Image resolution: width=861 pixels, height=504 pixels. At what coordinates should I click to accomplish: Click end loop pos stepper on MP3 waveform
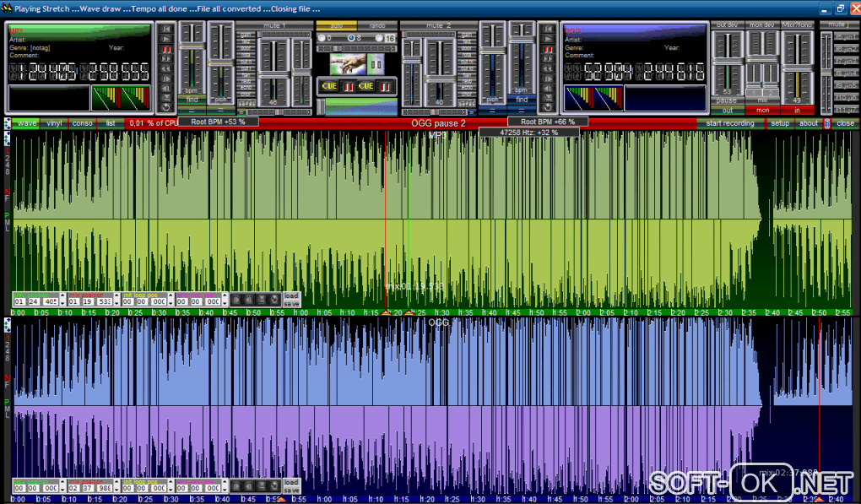tap(225, 300)
